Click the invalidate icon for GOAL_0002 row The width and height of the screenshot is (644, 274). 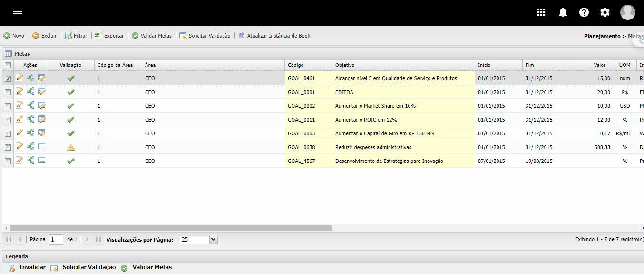coord(42,106)
